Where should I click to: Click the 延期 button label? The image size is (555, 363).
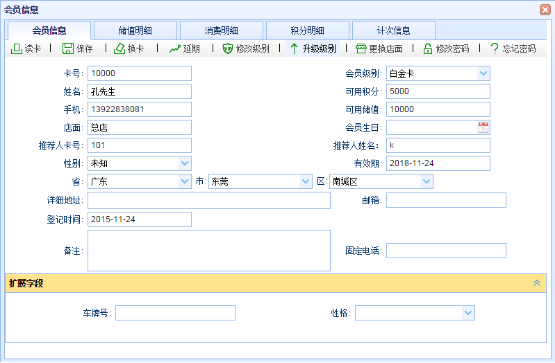click(191, 49)
